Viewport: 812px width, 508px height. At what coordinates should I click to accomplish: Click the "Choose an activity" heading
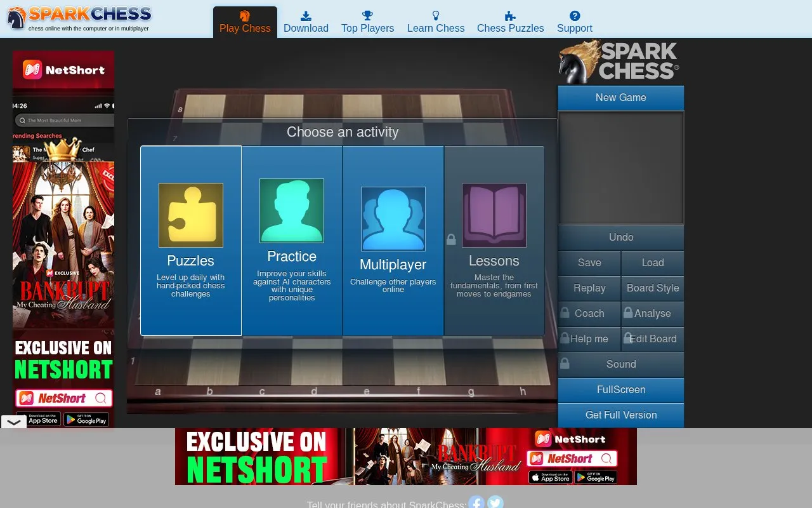[x=343, y=132]
